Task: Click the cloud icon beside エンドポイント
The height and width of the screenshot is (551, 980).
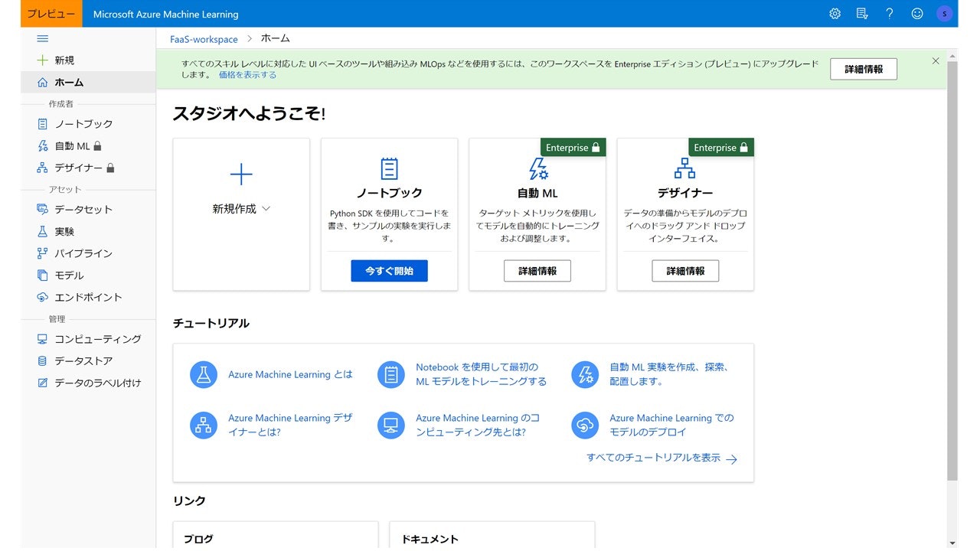Action: coord(43,297)
